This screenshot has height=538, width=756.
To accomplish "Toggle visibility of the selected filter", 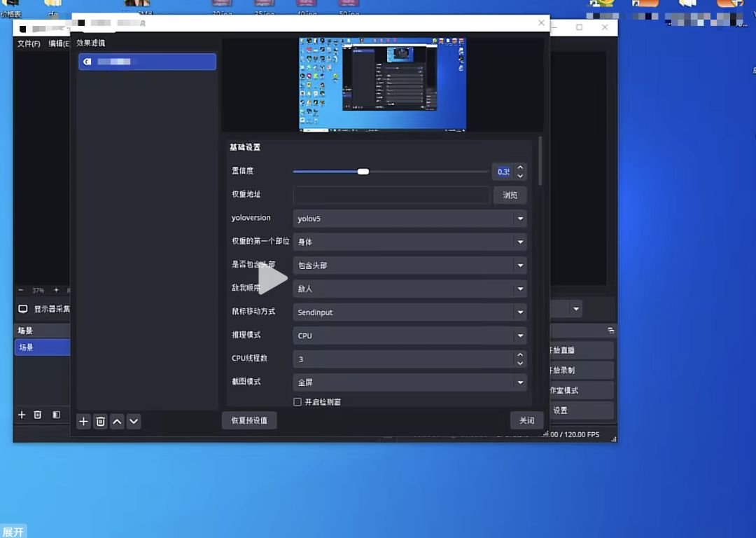I will coord(87,62).
